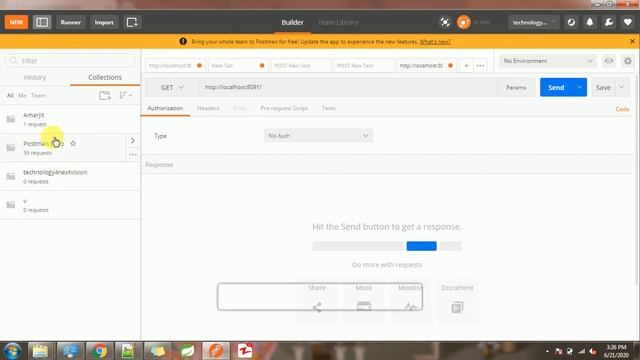Star the Postman collection
The width and height of the screenshot is (640, 360).
click(x=73, y=144)
